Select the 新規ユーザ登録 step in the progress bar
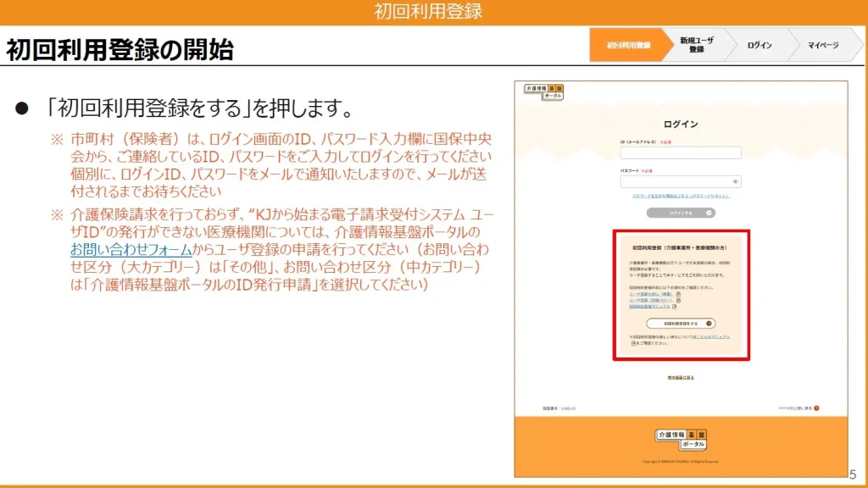The image size is (868, 488). click(696, 45)
